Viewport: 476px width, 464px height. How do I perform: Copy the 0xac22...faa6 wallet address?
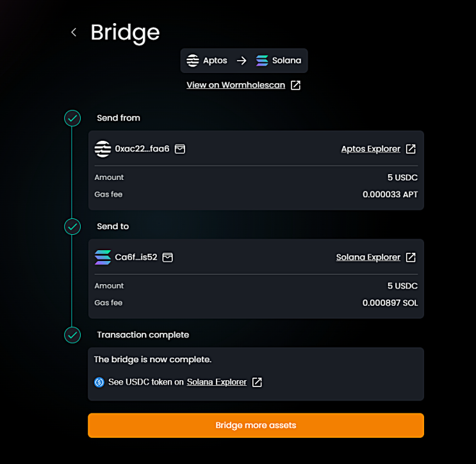[x=180, y=149]
